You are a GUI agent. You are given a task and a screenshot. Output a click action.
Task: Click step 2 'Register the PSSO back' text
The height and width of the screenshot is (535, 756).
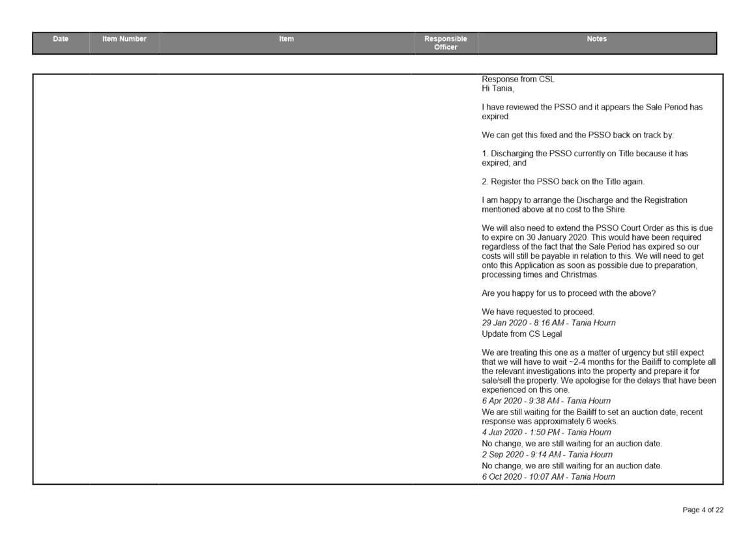click(563, 182)
